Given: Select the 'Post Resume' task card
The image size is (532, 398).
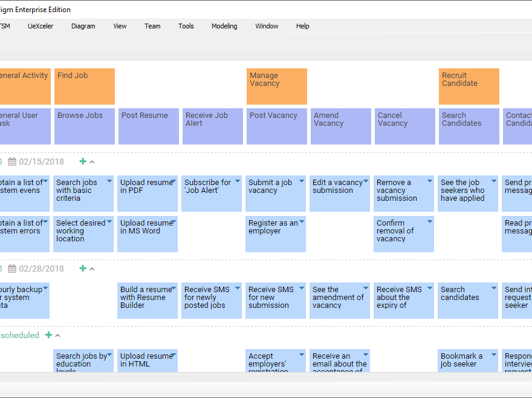Looking at the screenshot, I should tap(149, 126).
